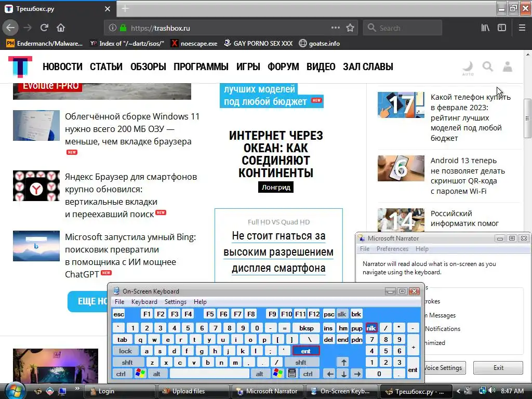This screenshot has height=399, width=532.
Task: Toggle the slk key on On-Screen Keyboard
Action: pyautogui.click(x=342, y=314)
